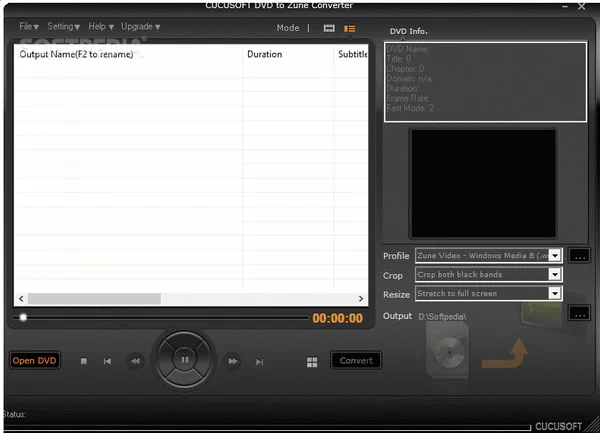Image resolution: width=600 pixels, height=433 pixels.
Task: Click the video preview area
Action: (x=483, y=183)
